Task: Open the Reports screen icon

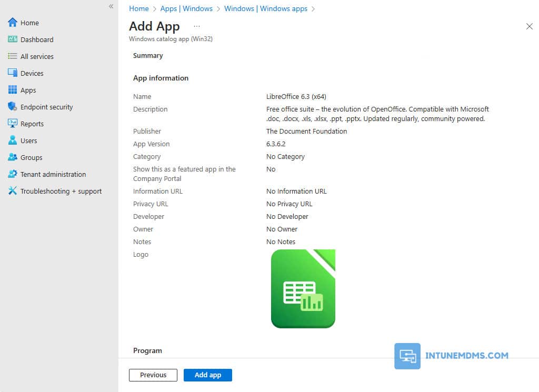Action: tap(13, 123)
